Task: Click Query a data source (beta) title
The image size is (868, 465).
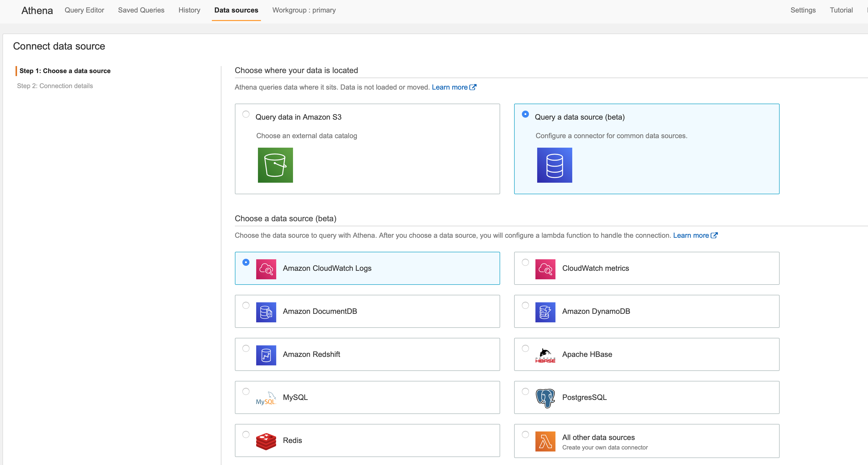Action: 580,117
